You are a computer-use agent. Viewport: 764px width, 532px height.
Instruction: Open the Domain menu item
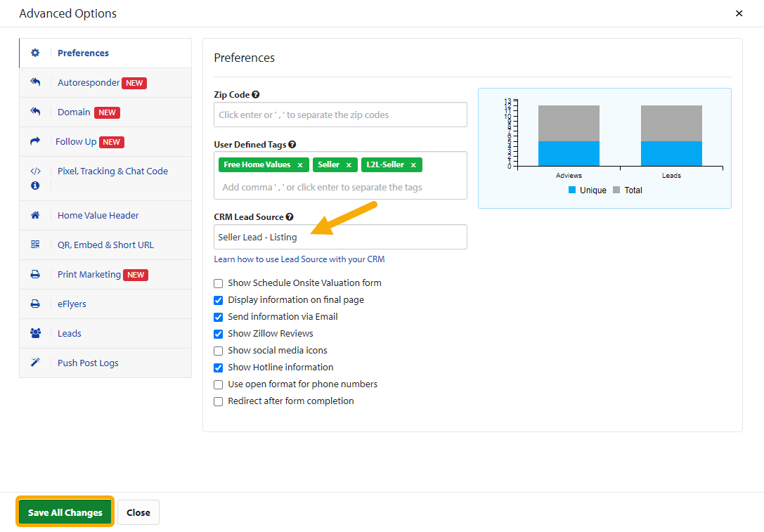(74, 112)
